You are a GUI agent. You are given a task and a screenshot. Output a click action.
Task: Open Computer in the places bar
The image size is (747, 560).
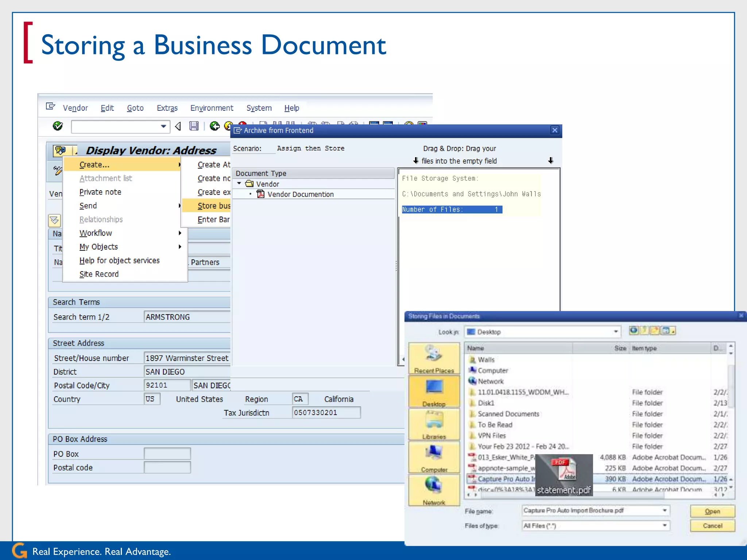tap(434, 458)
